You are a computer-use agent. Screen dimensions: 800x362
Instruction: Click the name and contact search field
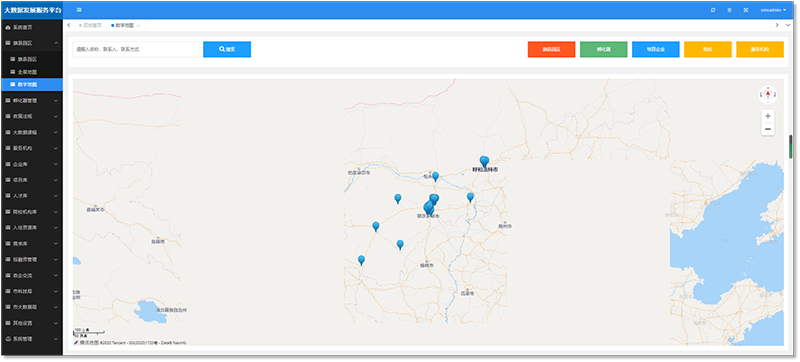click(136, 49)
